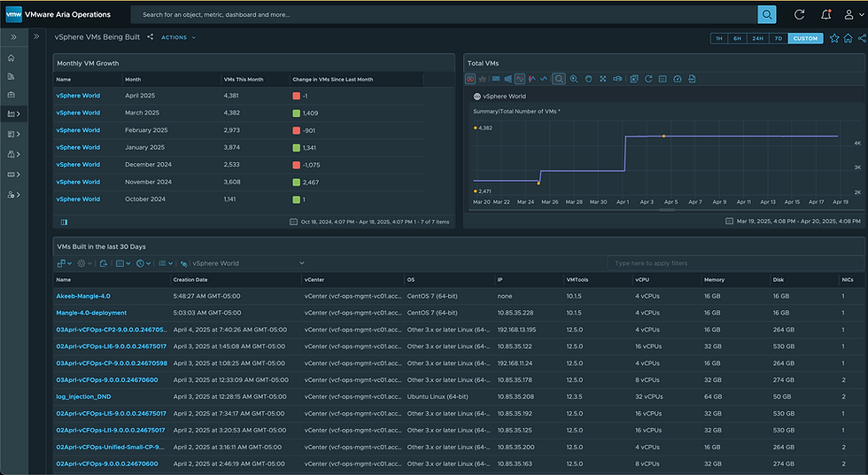Toggle the first red split-chart icon in Total VMs toolbar

click(470, 79)
